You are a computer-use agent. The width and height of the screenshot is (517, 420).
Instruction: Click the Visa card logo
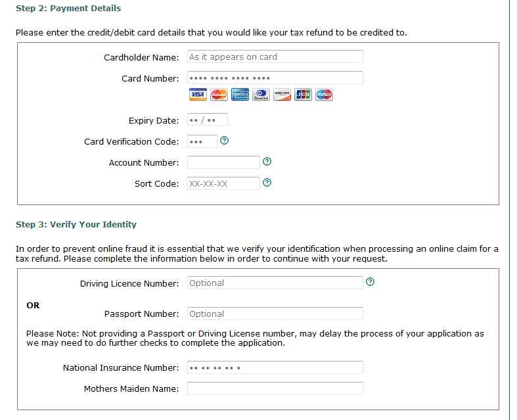[x=198, y=95]
